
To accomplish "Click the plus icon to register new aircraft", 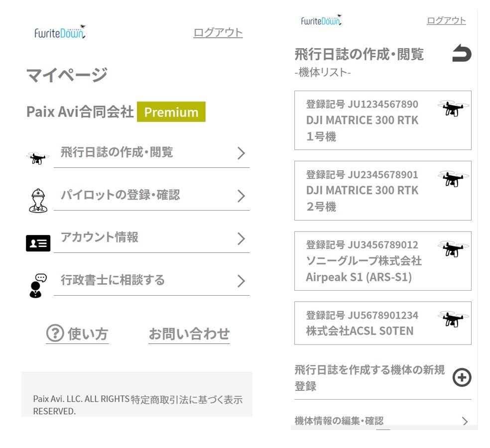I will pos(462,377).
